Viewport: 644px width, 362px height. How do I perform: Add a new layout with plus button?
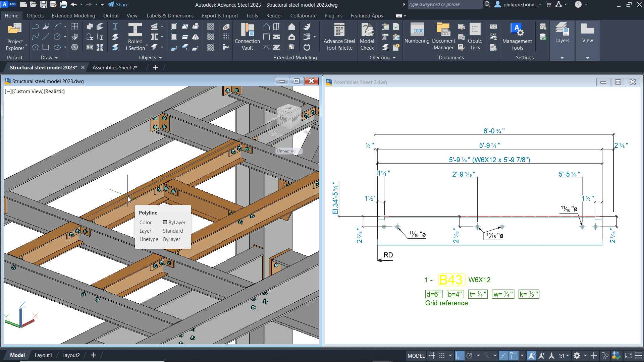click(93, 355)
